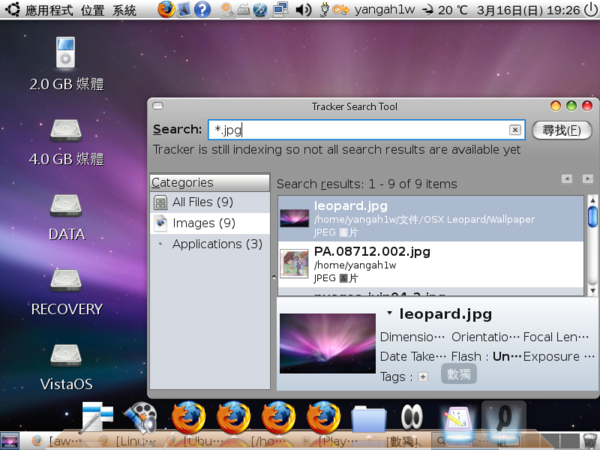Click the yangah1w user switcher
Screen dimensions: 600x450
(x=384, y=10)
